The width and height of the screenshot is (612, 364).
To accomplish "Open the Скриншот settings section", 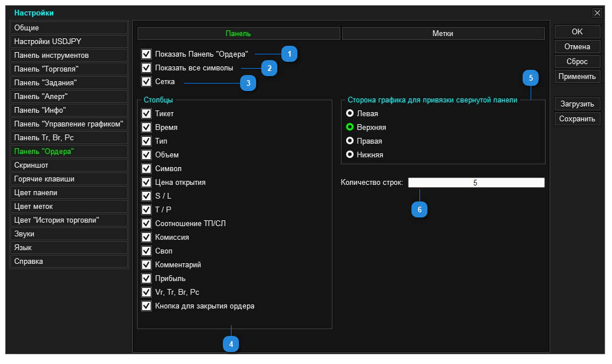I will point(69,165).
